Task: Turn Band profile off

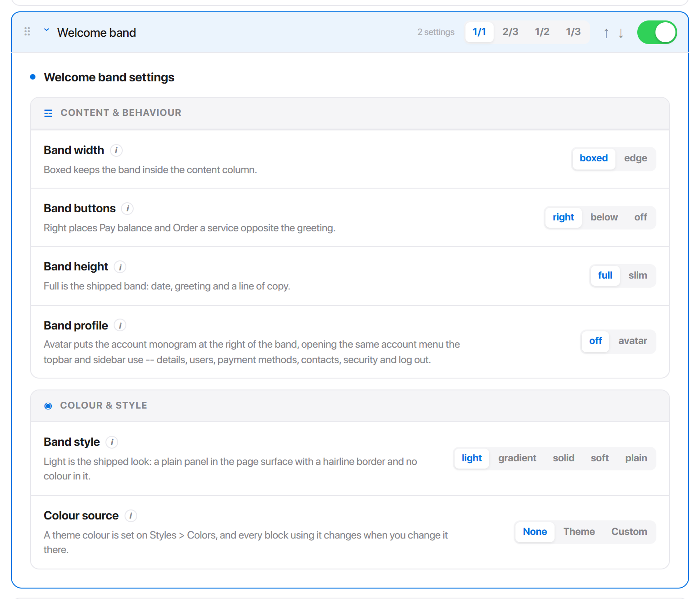Action: (x=595, y=341)
